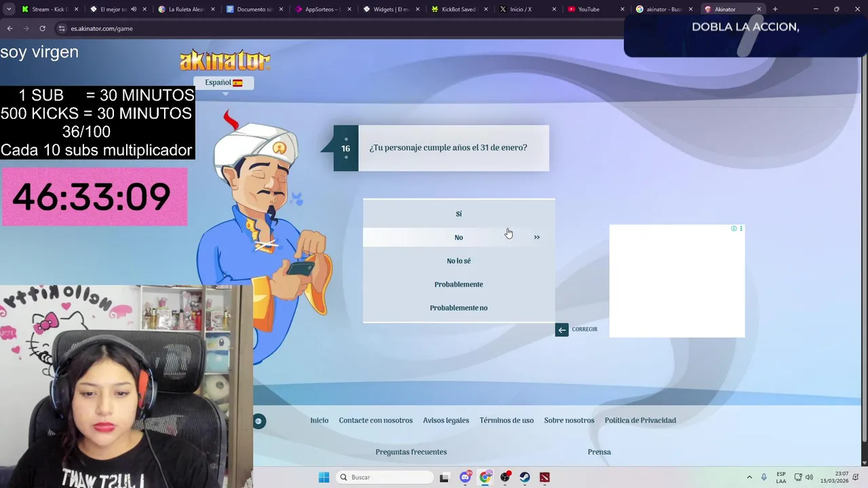This screenshot has height=488, width=868.
Task: Open Política de Privacidad link
Action: pos(640,420)
